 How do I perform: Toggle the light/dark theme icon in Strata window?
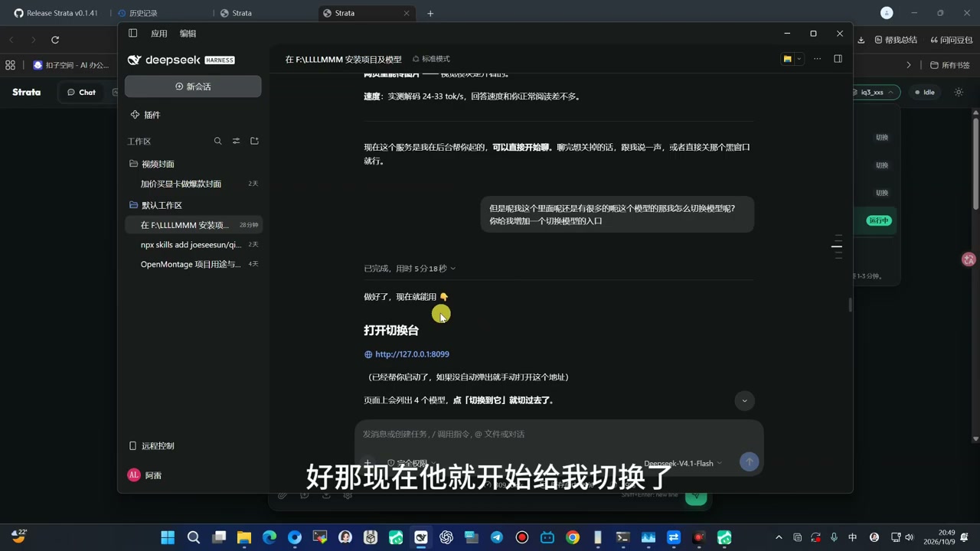point(959,92)
